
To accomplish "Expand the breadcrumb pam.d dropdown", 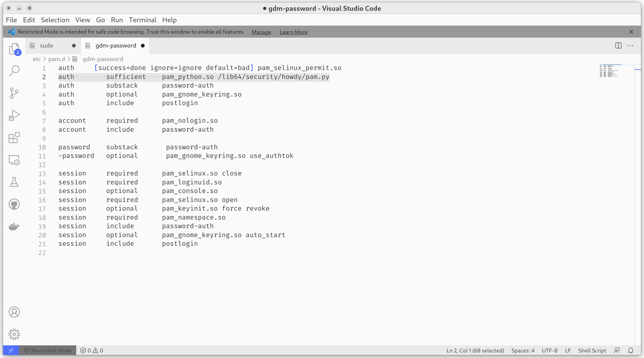I will 56,59.
